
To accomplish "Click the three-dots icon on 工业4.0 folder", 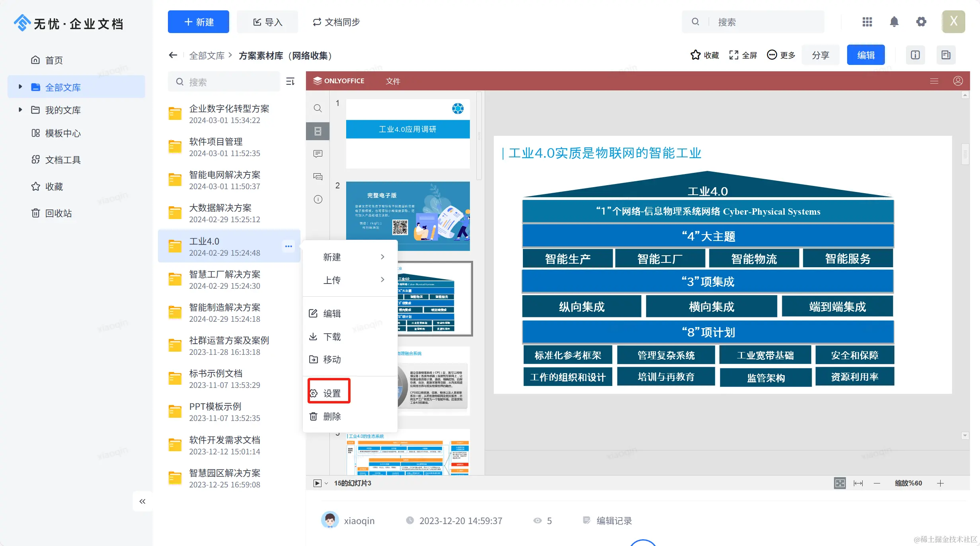I will [288, 247].
